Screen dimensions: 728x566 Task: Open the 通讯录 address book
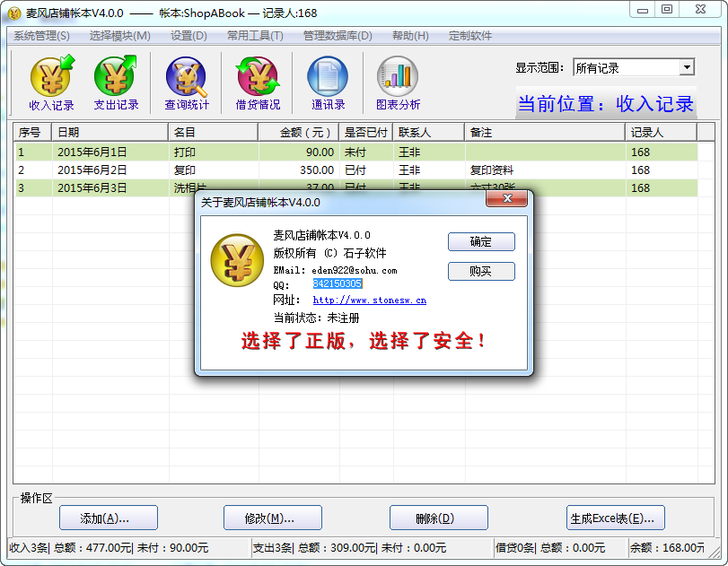[x=328, y=83]
